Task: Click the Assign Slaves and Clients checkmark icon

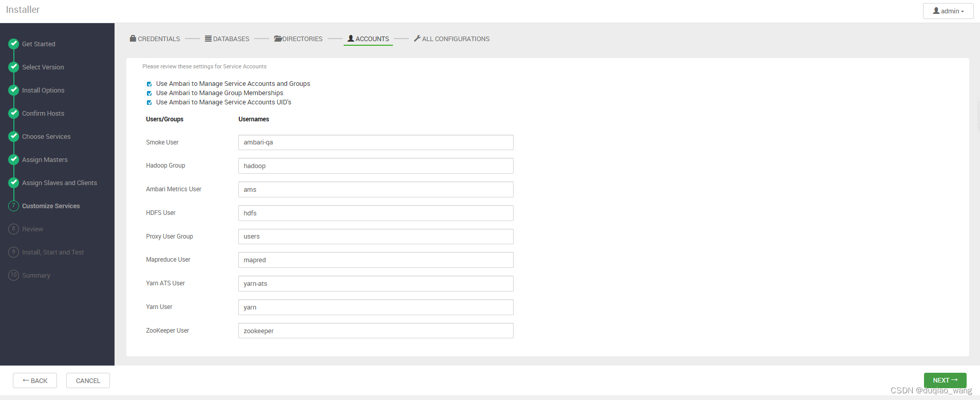Action: click(14, 183)
